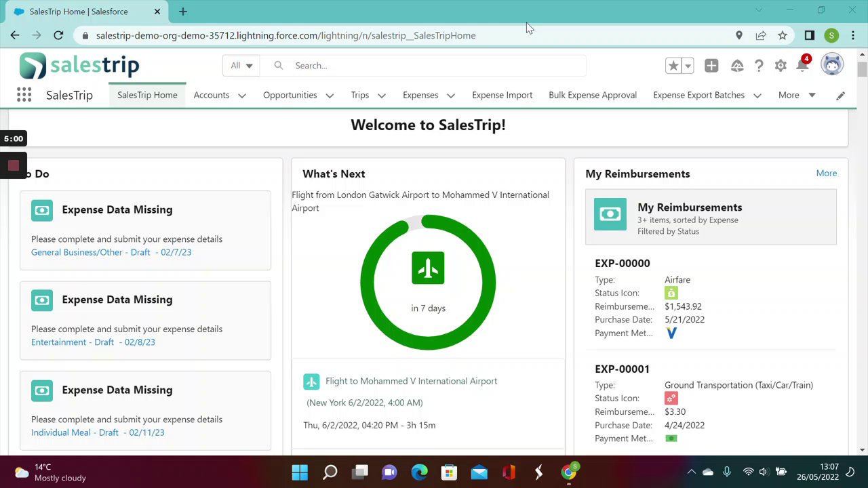Click the green airplane icon in the countdown ring

coord(428,268)
